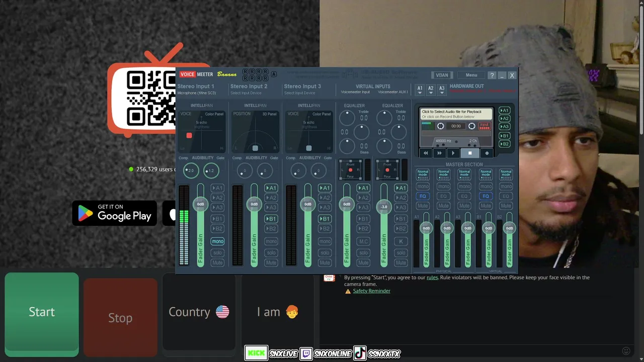
Task: Toggle EQ on master bus A1
Action: pos(423,196)
